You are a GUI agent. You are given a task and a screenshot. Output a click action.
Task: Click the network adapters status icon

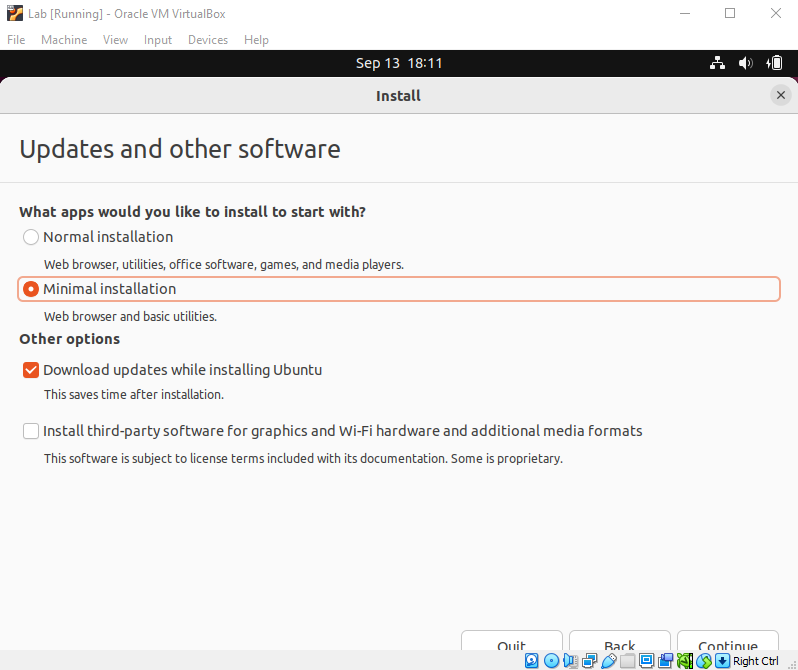[589, 661]
